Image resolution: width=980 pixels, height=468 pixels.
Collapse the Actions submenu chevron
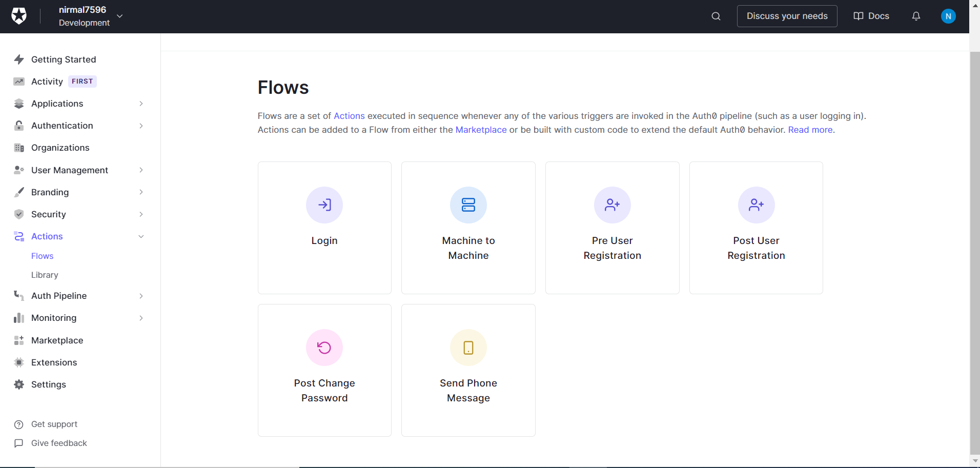[x=141, y=236]
